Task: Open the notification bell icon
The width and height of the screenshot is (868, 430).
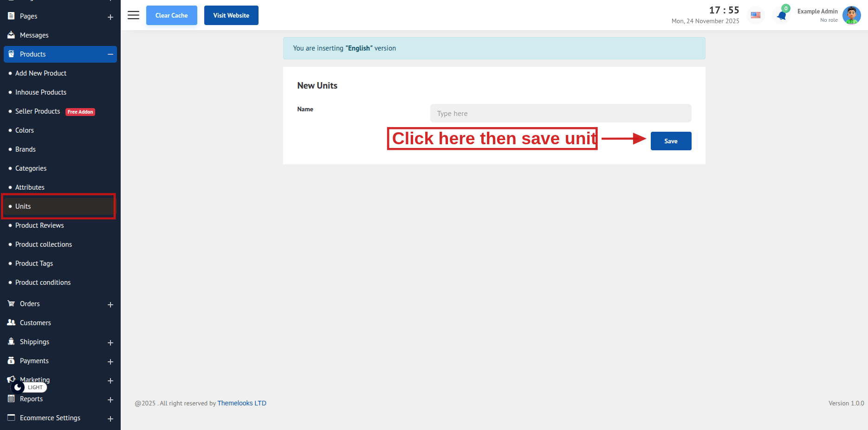Action: click(782, 16)
